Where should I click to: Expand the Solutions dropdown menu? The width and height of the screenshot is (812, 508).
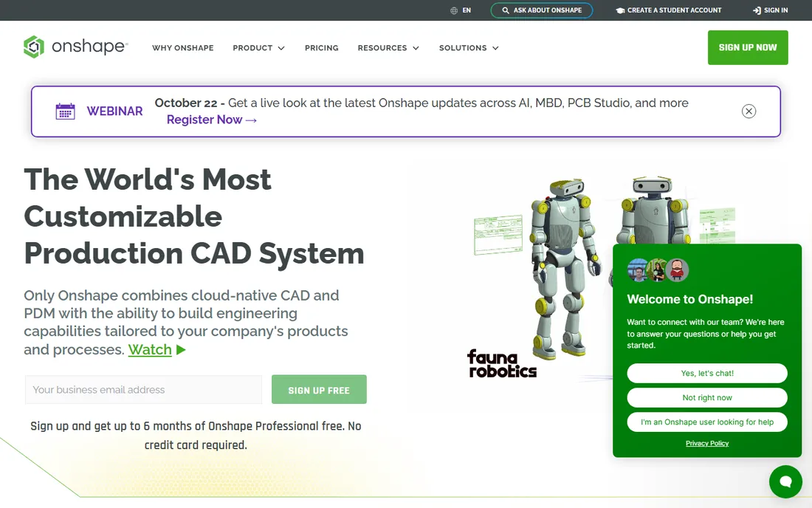(469, 48)
